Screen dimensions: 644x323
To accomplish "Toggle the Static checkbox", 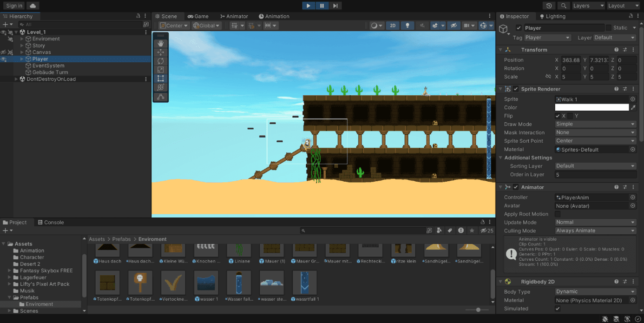I will pos(609,28).
